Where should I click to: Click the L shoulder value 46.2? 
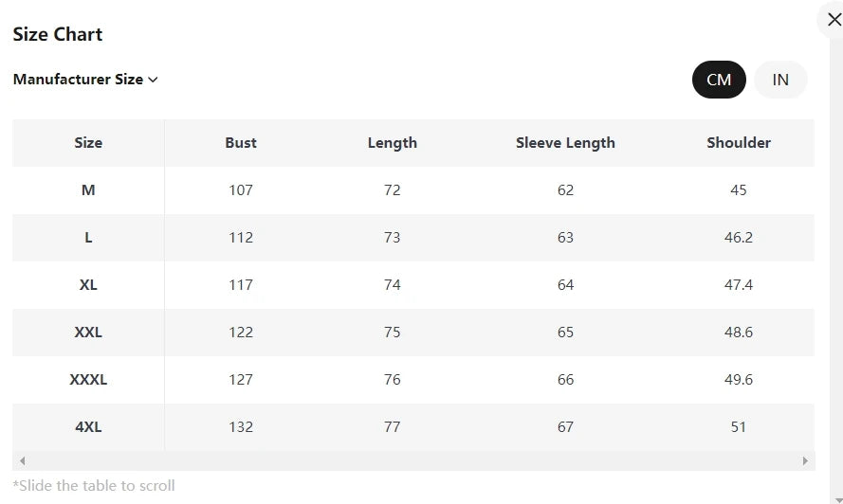tap(738, 238)
